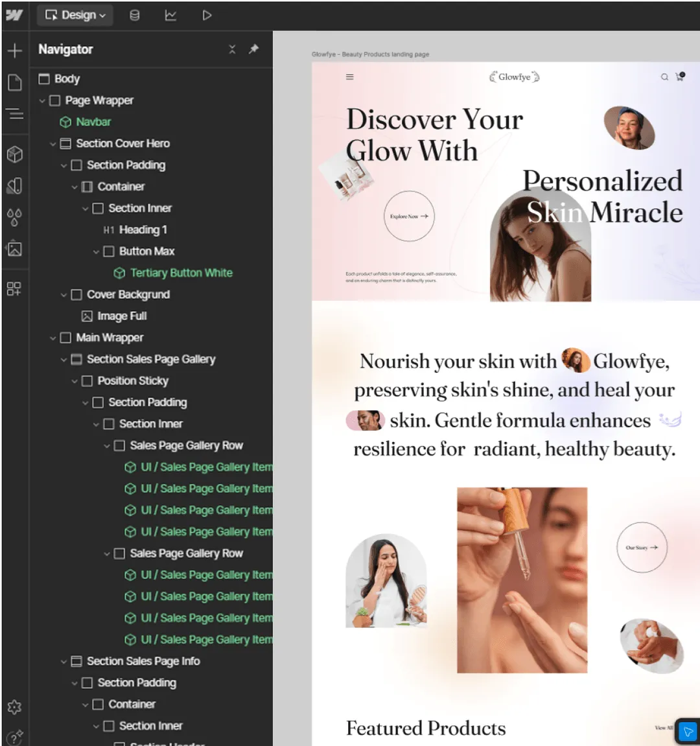Open the Variables panel
Image resolution: width=700 pixels, height=746 pixels.
tap(15, 218)
